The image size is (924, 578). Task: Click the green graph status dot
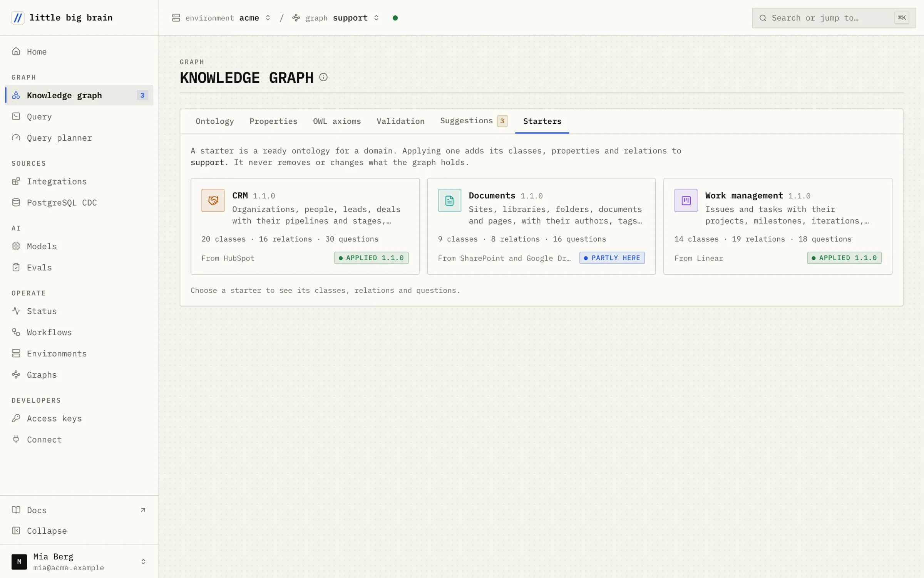click(395, 18)
